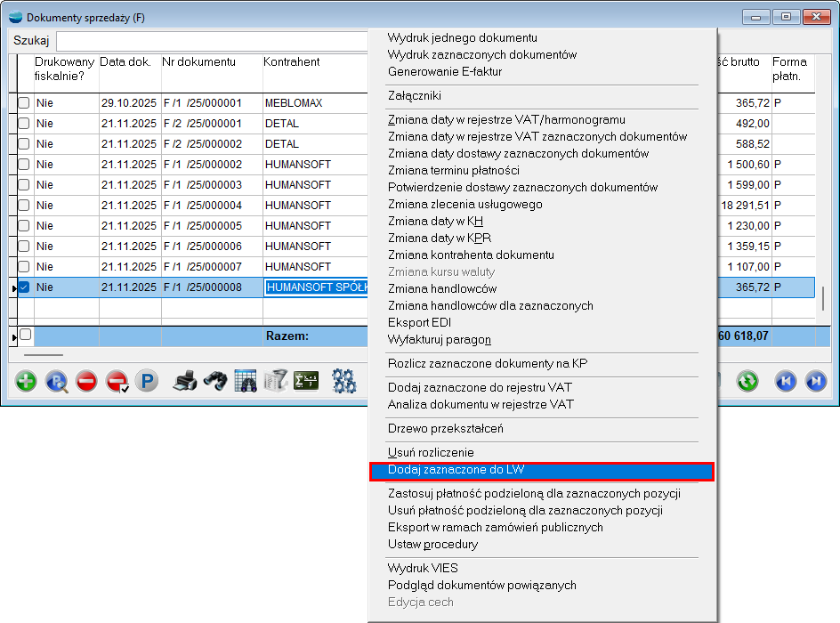Click 'Generowanie E-faktur' in the menu
The image size is (840, 623).
tap(445, 71)
